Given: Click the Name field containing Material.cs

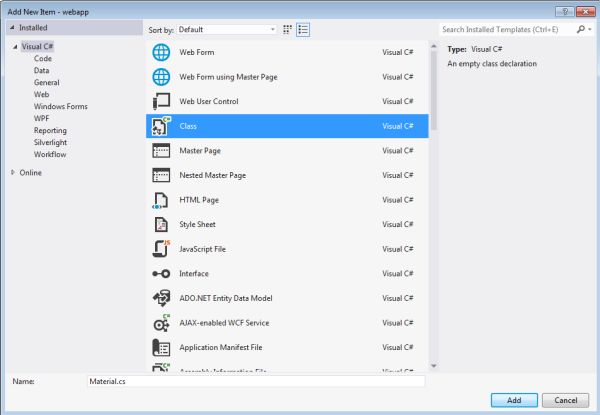Looking at the screenshot, I should tap(256, 381).
